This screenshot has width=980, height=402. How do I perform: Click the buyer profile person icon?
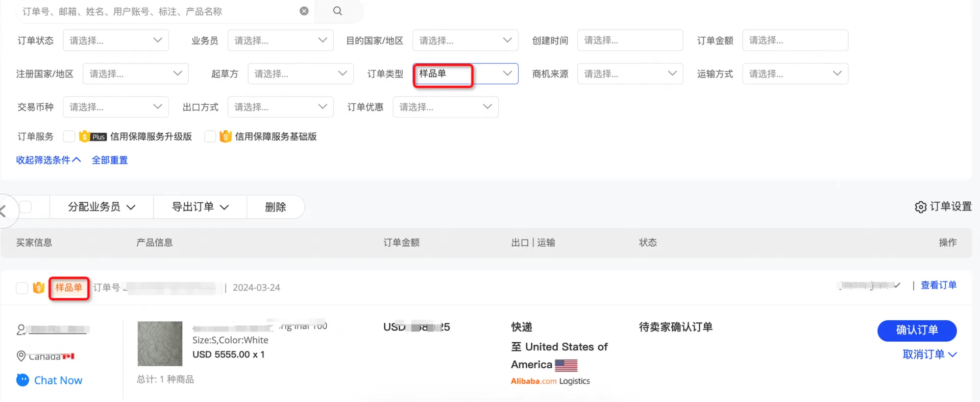[x=21, y=330]
